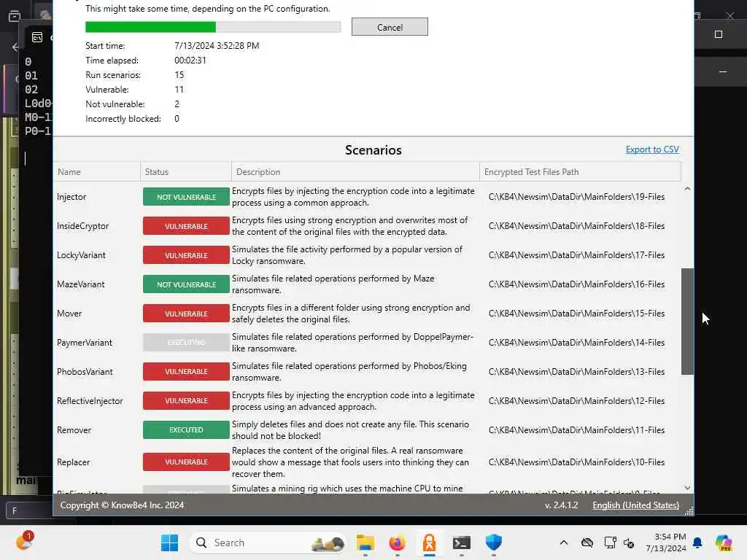747x560 pixels.
Task: Sort scenarios by the Status column header
Action: 186,172
